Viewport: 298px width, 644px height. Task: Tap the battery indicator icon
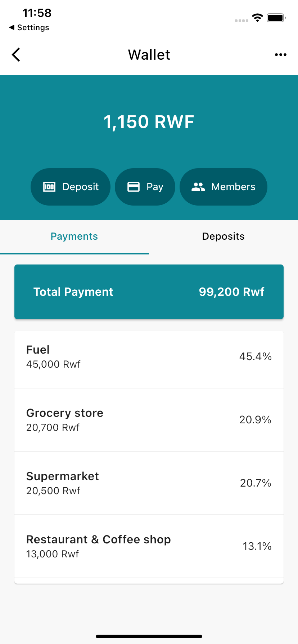pos(276,18)
